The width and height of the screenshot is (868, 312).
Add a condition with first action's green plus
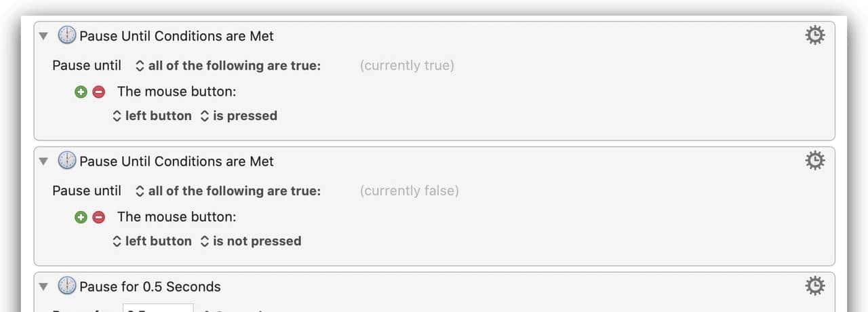coord(81,92)
